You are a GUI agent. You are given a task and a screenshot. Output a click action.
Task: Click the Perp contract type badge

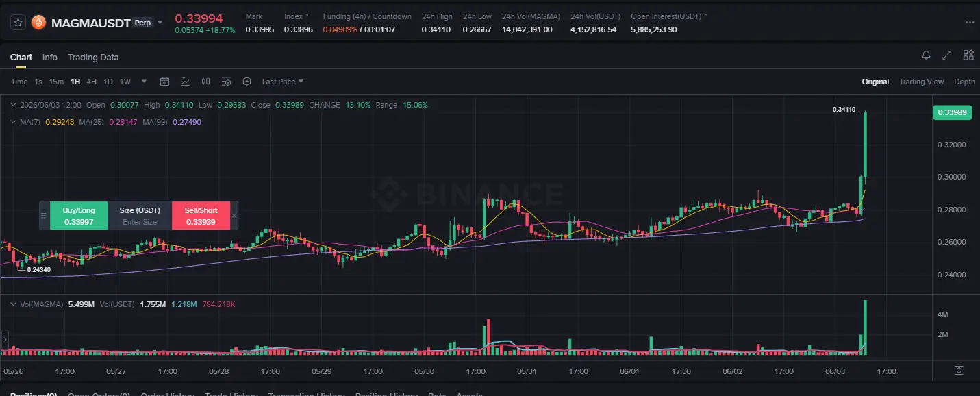[x=142, y=23]
